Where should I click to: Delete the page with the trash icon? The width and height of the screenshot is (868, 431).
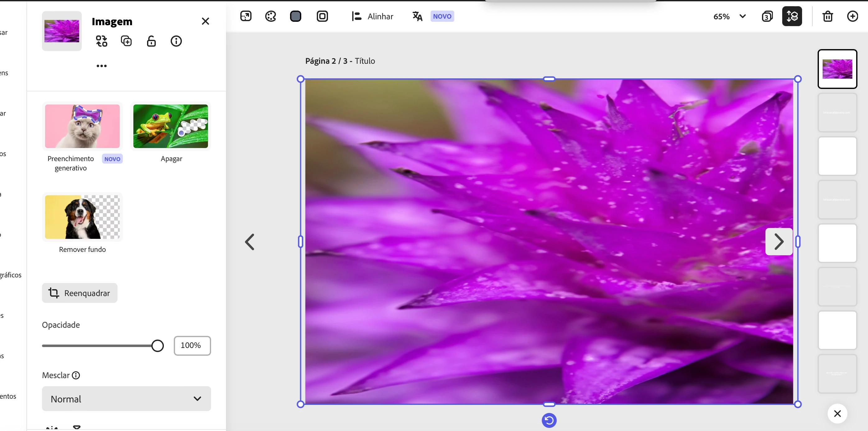pyautogui.click(x=828, y=16)
